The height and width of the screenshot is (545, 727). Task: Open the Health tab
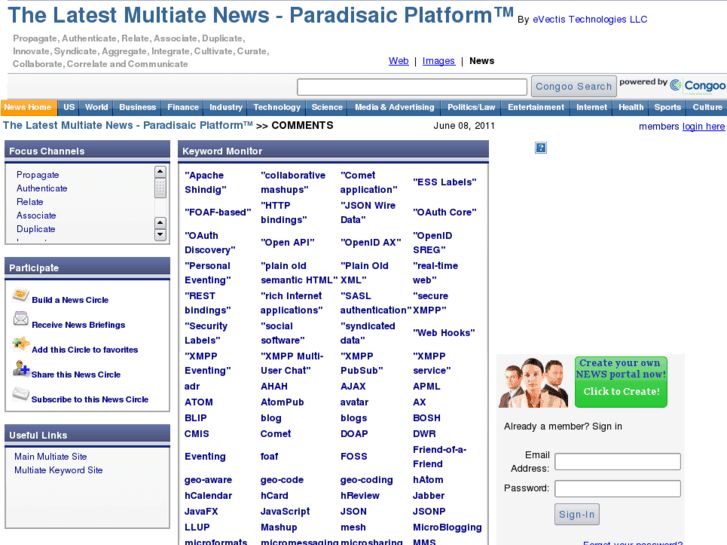631,107
